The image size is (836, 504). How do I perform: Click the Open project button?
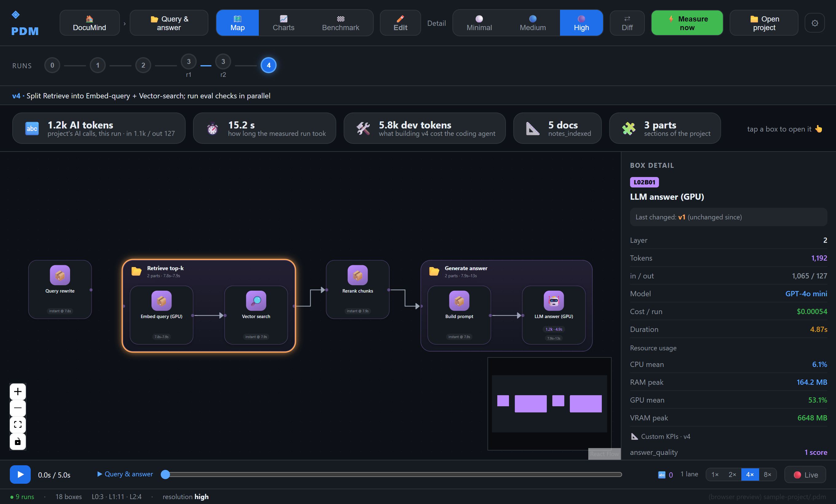764,23
